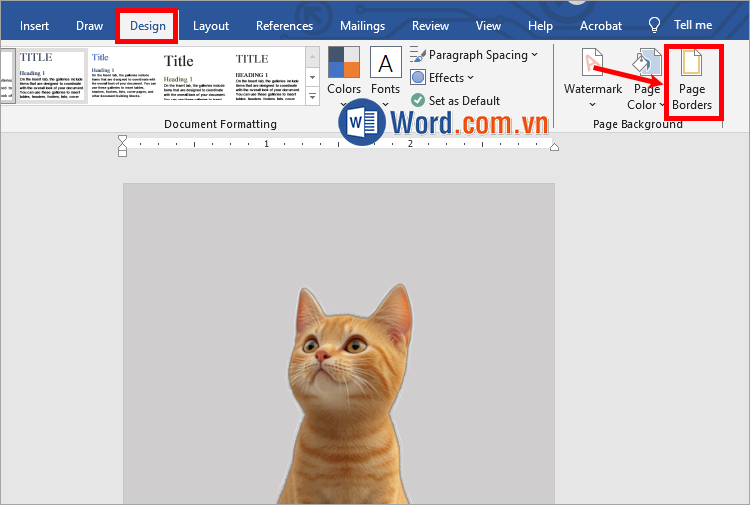Click the Tell me search text

click(x=693, y=25)
